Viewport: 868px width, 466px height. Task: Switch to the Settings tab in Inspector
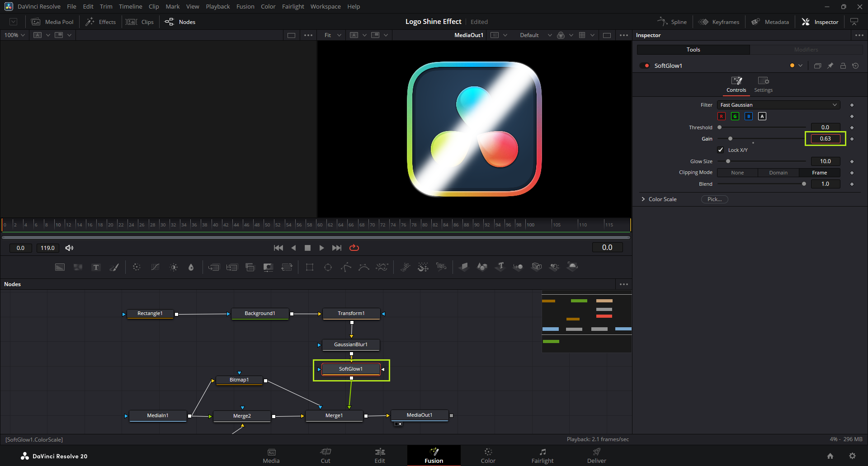point(763,84)
